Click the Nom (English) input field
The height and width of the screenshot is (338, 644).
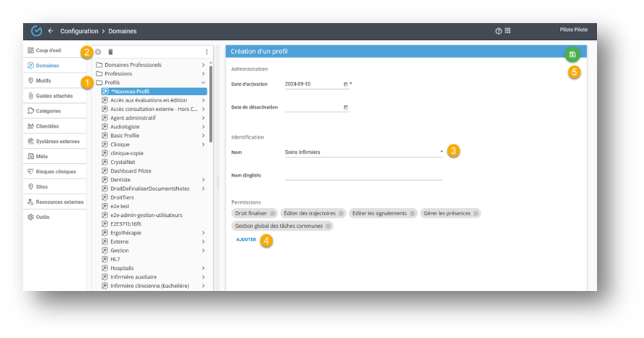pos(363,175)
